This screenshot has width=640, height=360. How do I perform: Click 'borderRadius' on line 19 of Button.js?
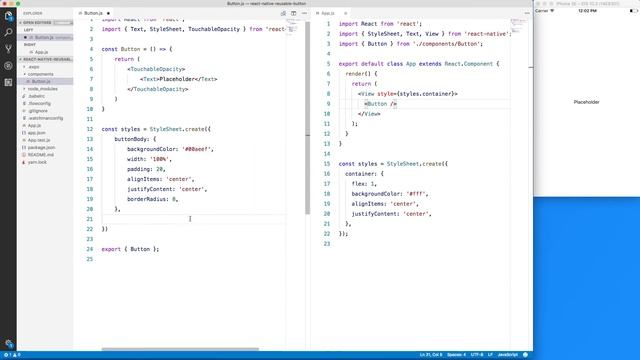[146, 199]
